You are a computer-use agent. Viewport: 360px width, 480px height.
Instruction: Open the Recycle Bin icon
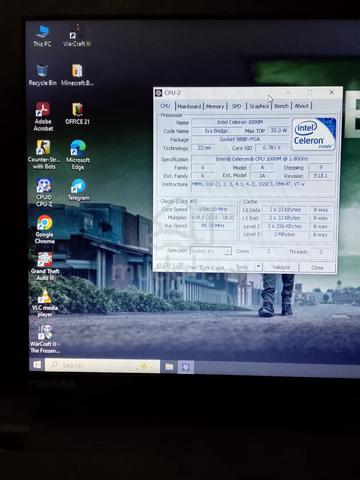pyautogui.click(x=42, y=75)
